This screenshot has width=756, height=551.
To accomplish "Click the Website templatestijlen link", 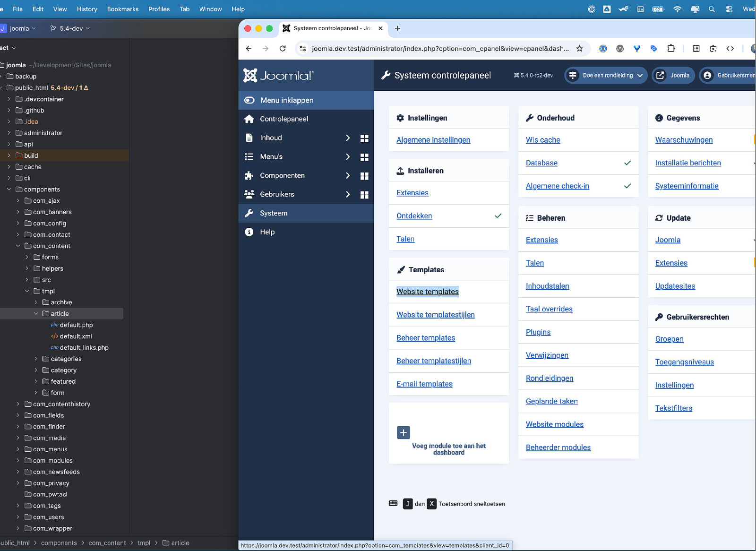I will tap(435, 315).
